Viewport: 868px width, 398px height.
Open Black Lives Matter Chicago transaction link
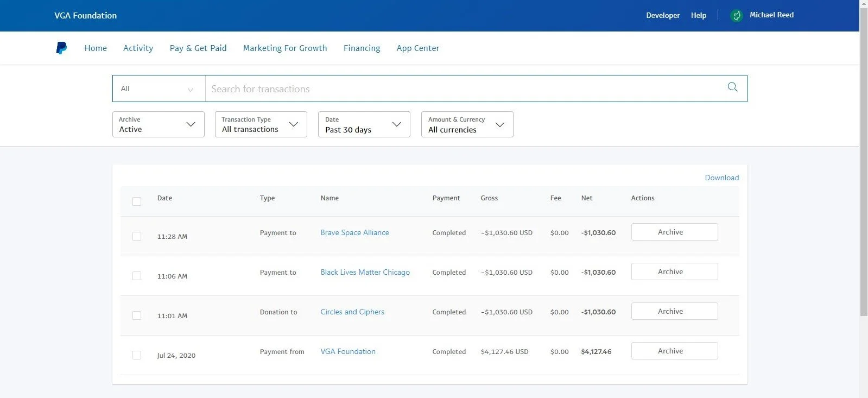coord(365,272)
